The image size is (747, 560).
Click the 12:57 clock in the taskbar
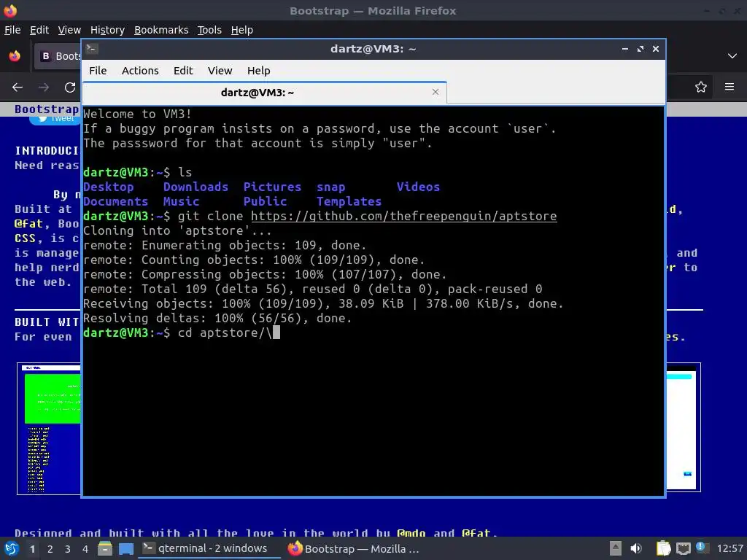(x=729, y=548)
